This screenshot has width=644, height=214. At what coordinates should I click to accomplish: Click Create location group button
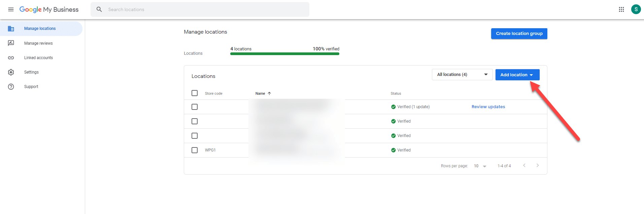(x=519, y=34)
